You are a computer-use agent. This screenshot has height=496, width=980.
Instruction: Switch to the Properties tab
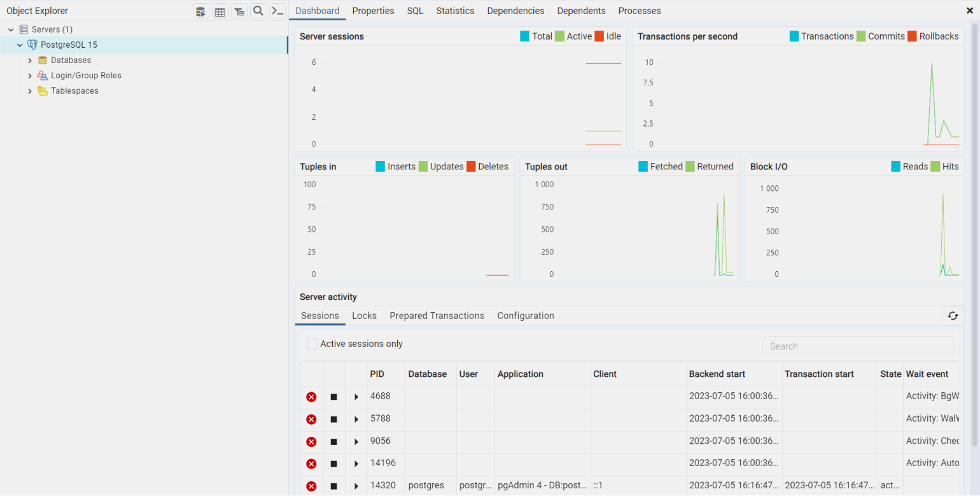click(373, 11)
